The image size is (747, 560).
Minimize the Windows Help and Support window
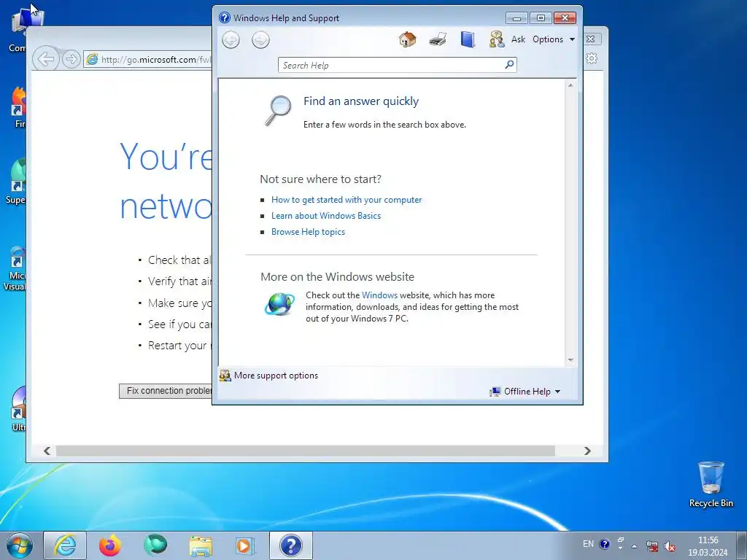point(516,18)
